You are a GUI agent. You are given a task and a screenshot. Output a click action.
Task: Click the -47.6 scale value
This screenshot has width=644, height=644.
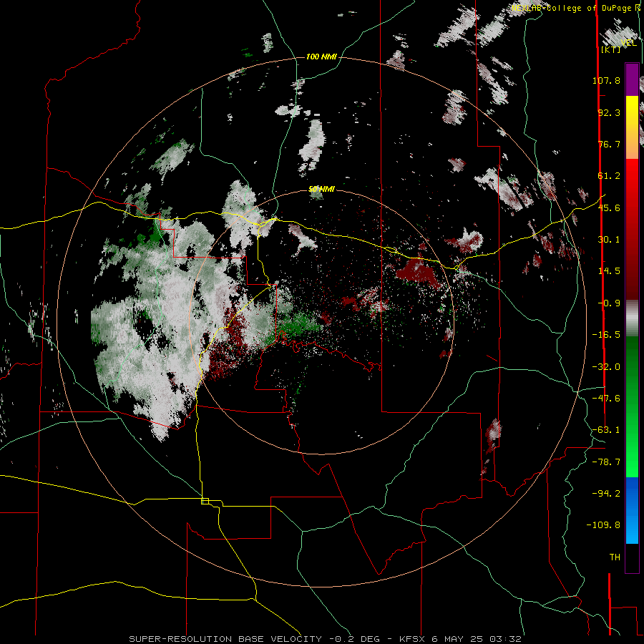pyautogui.click(x=606, y=399)
